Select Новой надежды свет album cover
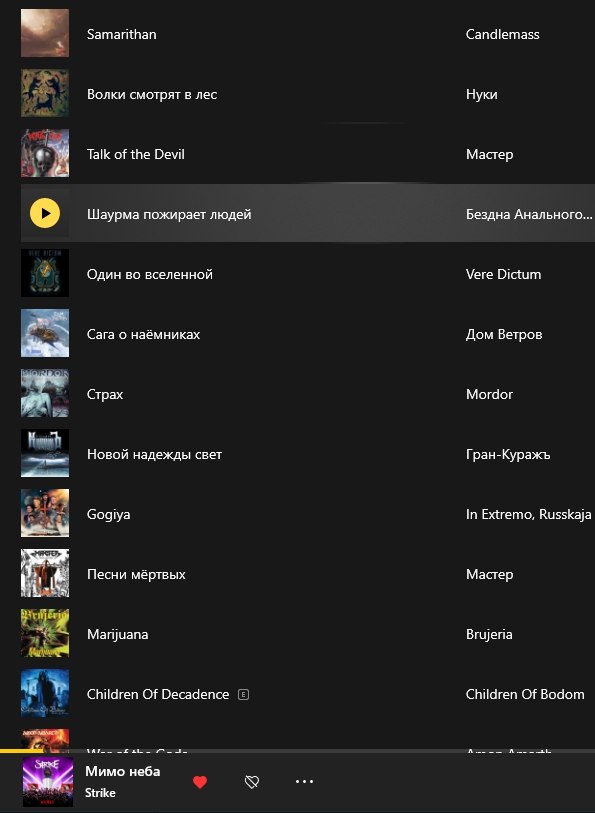The image size is (595, 813). click(45, 453)
